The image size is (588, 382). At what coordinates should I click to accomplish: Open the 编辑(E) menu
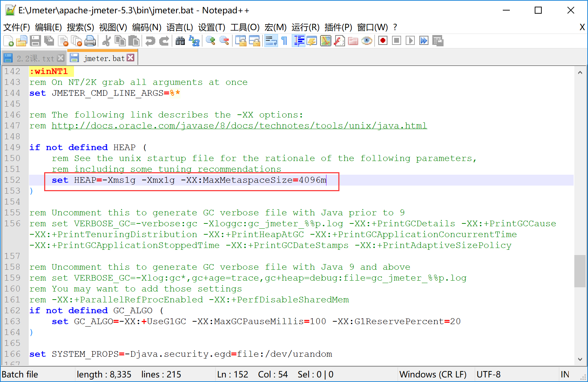[x=48, y=27]
